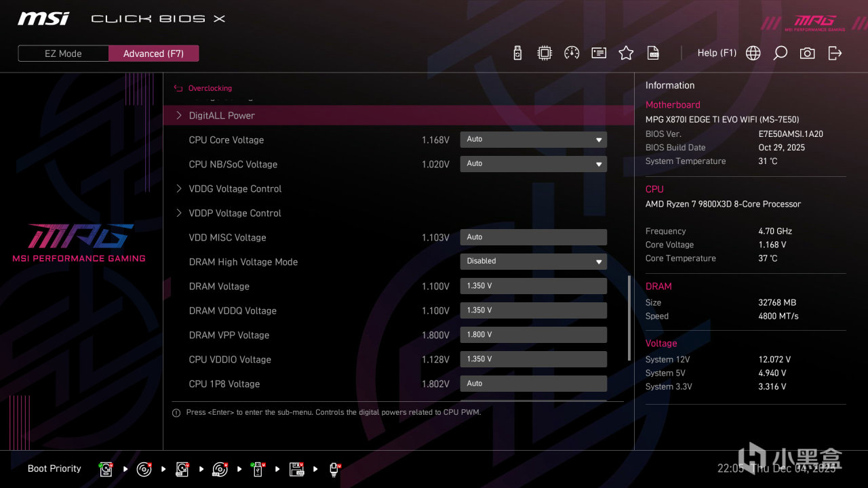
Task: Click the info card icon beside the star
Action: click(x=599, y=53)
